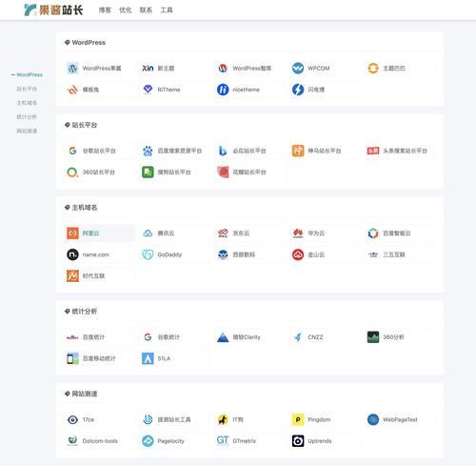
Task: Open the 博客 top navigation item
Action: [x=105, y=10]
